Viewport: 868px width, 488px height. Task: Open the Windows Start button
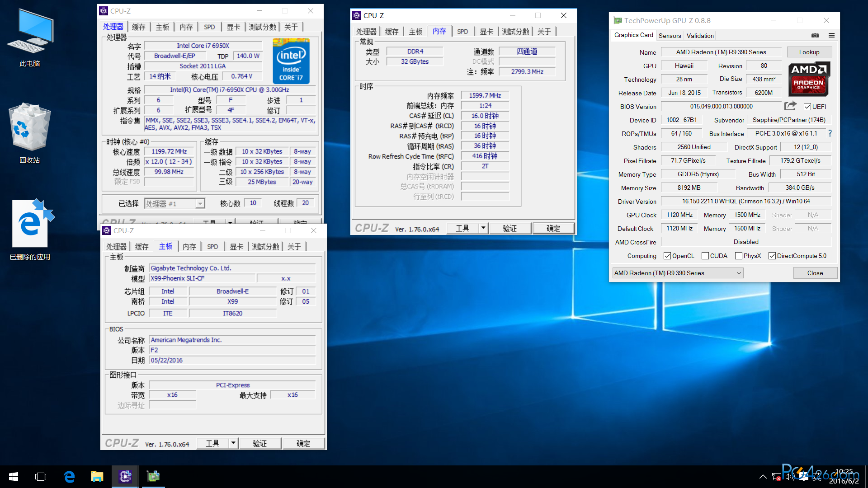click(x=14, y=477)
